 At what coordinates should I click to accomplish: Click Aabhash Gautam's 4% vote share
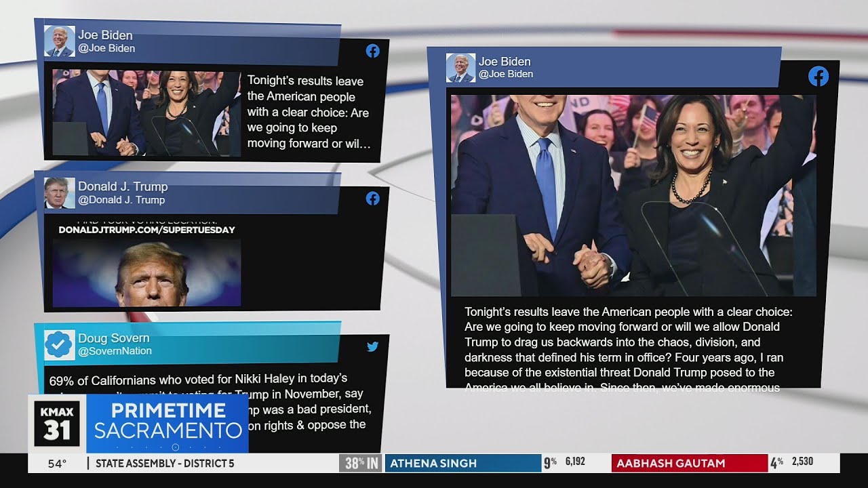[x=777, y=464]
